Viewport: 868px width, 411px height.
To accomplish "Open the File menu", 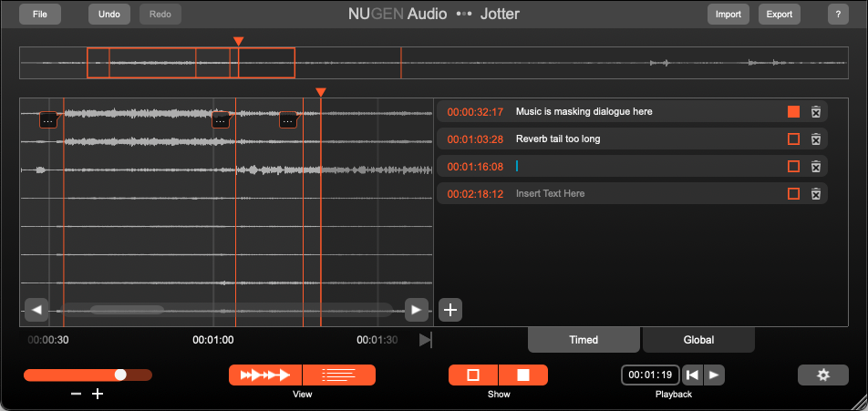I will click(x=39, y=15).
